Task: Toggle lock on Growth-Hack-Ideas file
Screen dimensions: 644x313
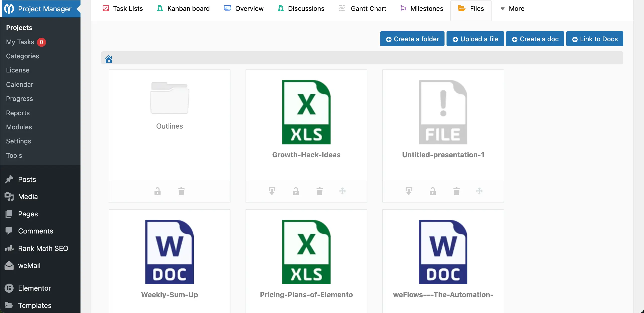Action: tap(296, 191)
